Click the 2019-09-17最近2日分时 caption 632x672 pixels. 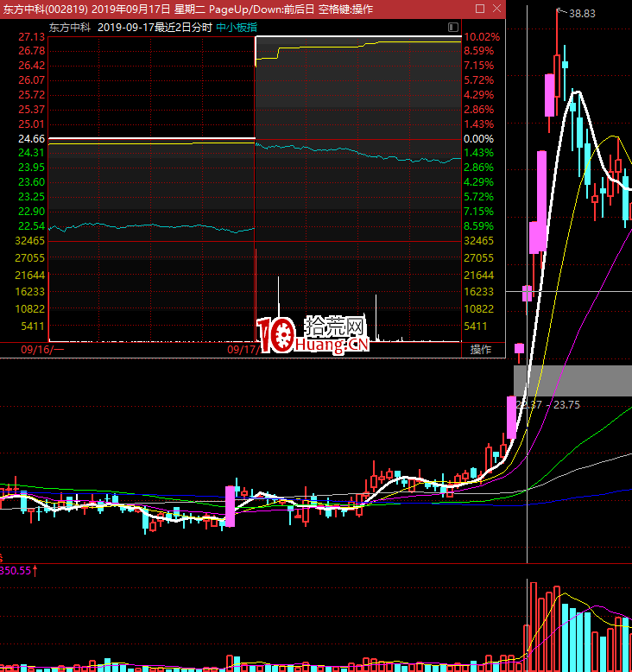pyautogui.click(x=155, y=28)
